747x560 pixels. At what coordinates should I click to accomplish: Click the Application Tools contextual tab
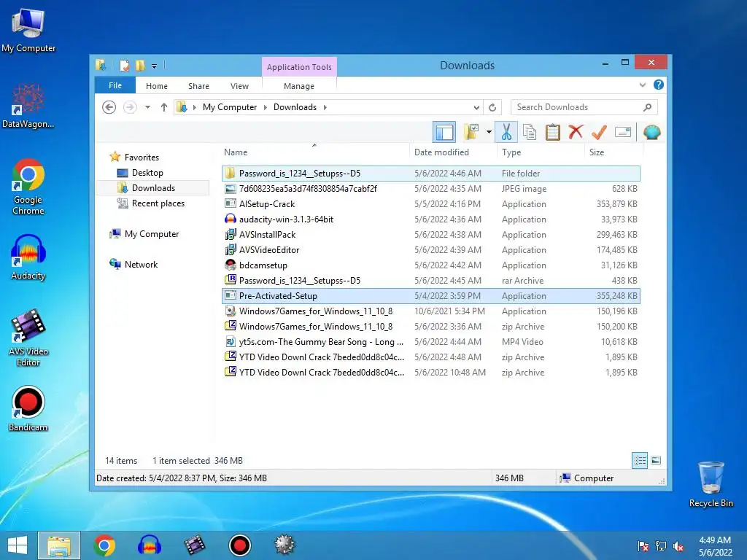coord(299,67)
